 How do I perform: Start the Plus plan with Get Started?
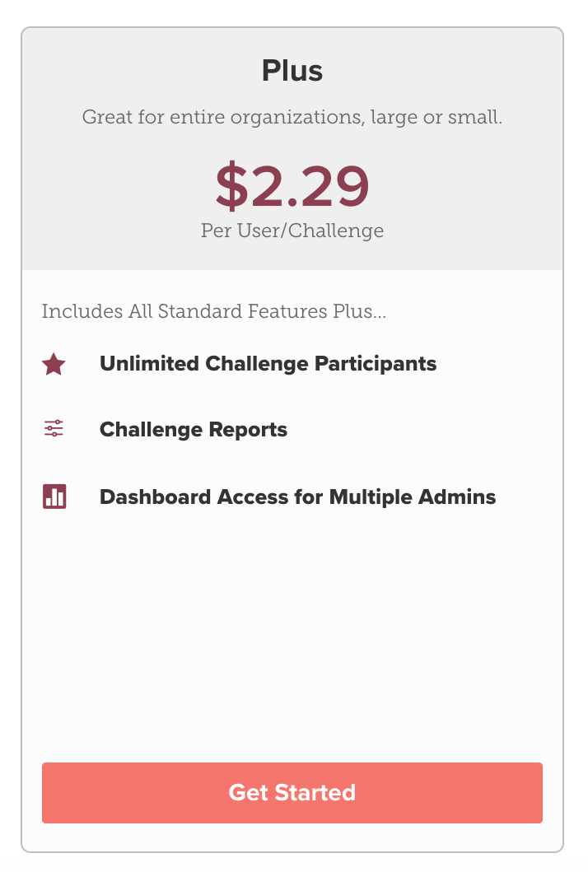click(x=292, y=792)
